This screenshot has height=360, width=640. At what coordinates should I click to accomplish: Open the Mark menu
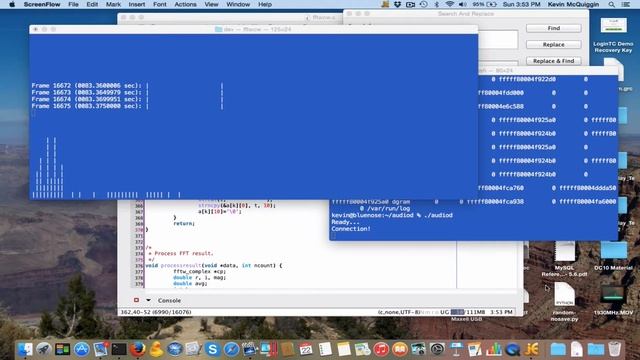(113, 4)
